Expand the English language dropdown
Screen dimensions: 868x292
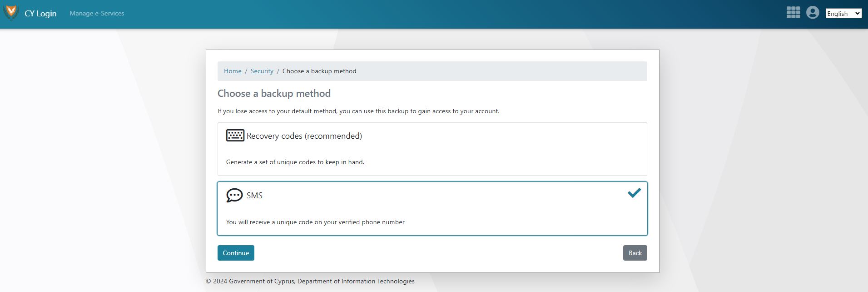843,14
